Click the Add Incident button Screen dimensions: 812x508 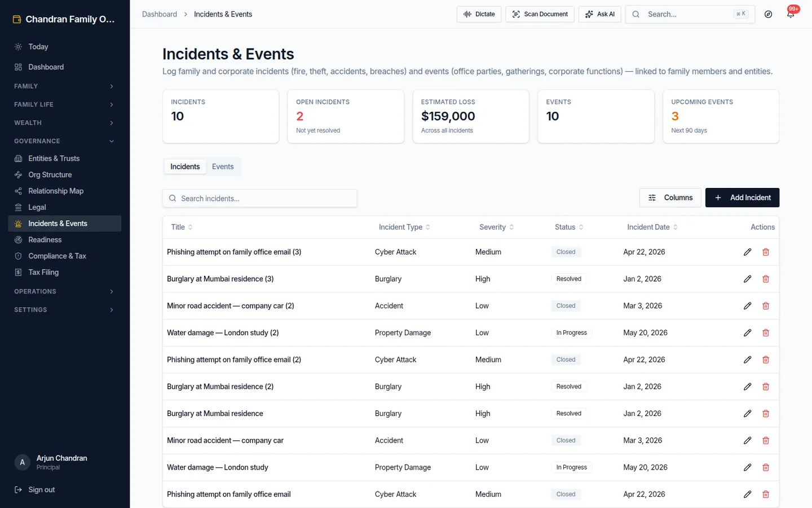point(742,198)
